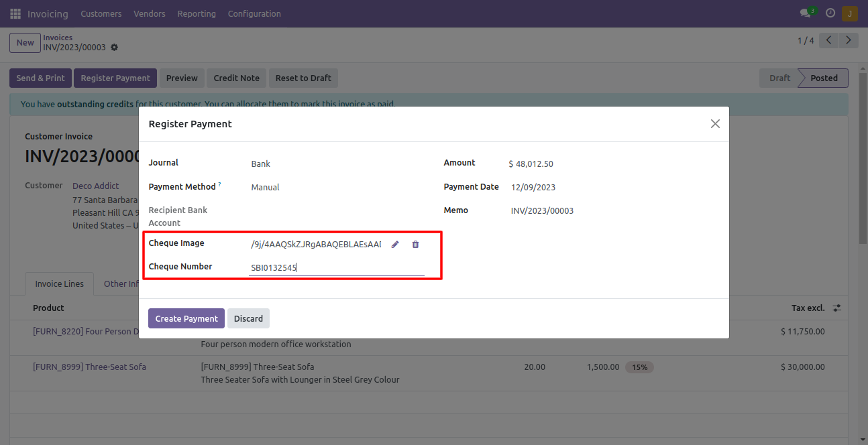Open the Journal dropdown set to Bank

(x=335, y=164)
